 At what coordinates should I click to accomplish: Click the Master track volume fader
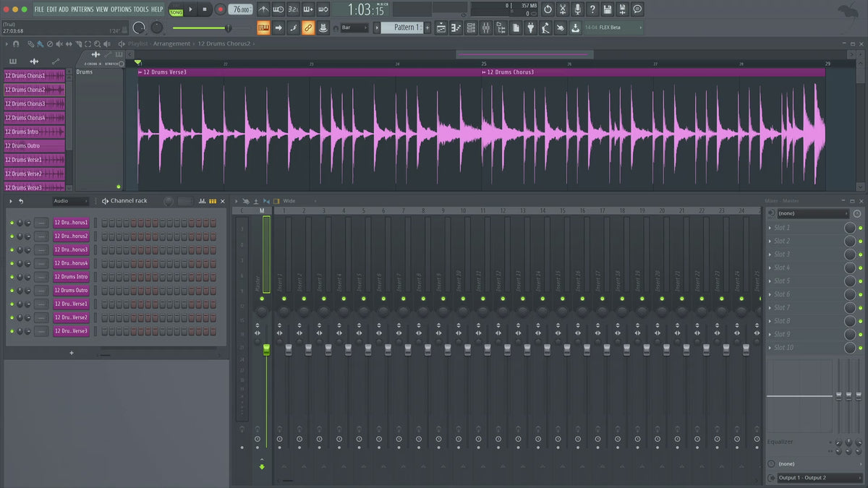point(266,350)
